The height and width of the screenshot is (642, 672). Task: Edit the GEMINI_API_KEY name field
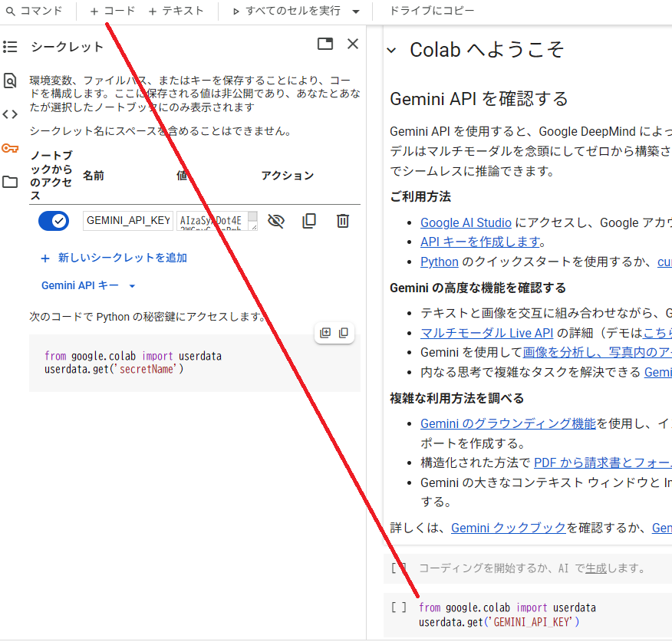tap(127, 221)
